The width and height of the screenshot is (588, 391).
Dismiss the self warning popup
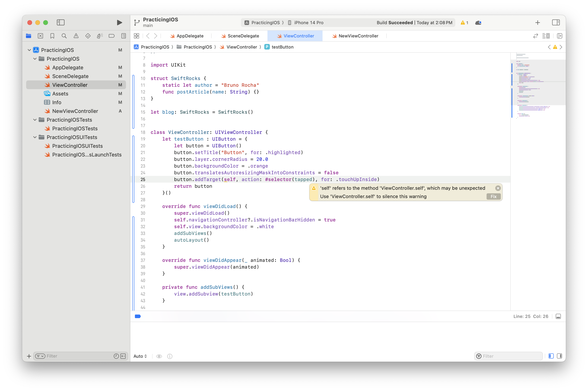click(x=498, y=188)
